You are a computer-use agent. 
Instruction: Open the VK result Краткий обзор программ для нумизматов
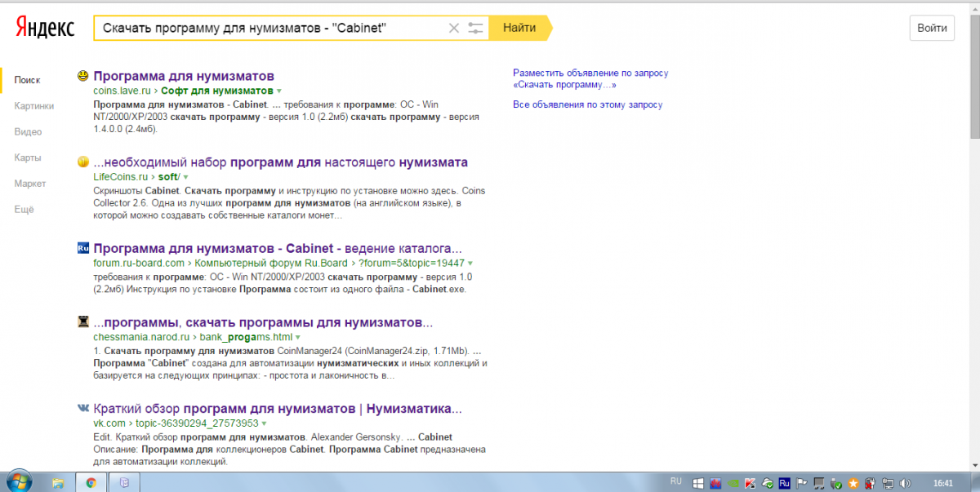point(278,408)
